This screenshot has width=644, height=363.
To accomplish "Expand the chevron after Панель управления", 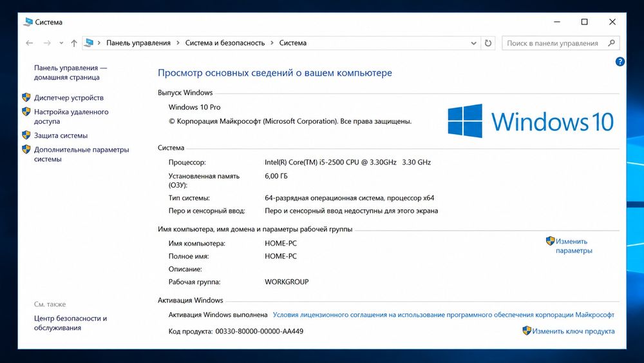I will coord(178,43).
